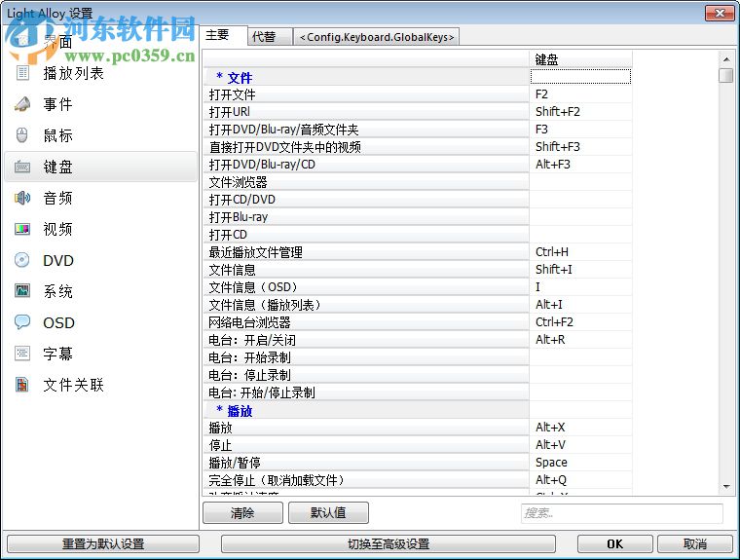This screenshot has height=560, width=740.
Task: Open the 事件 events megaphone icon
Action: [22, 104]
